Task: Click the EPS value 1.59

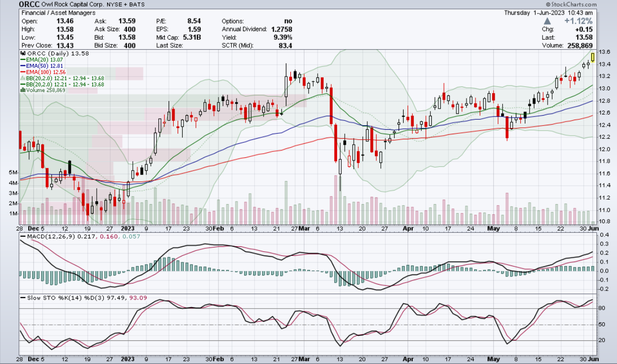Action: [194, 29]
